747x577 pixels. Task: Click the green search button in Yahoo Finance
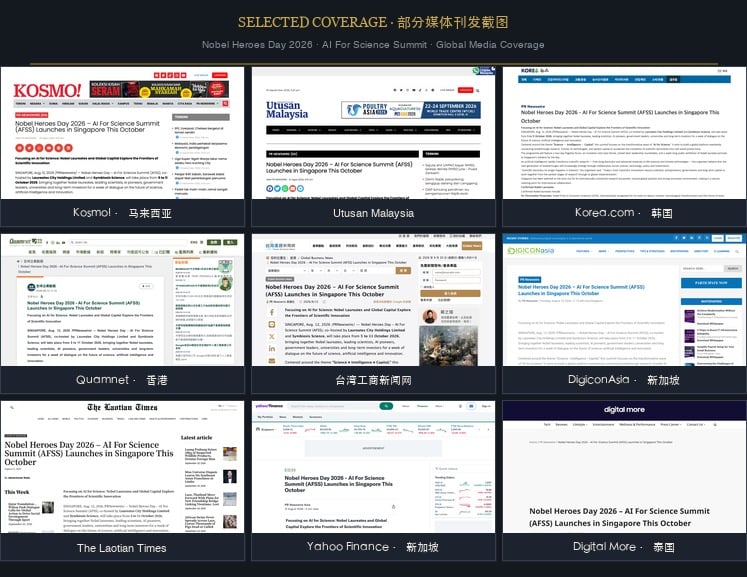click(386, 406)
